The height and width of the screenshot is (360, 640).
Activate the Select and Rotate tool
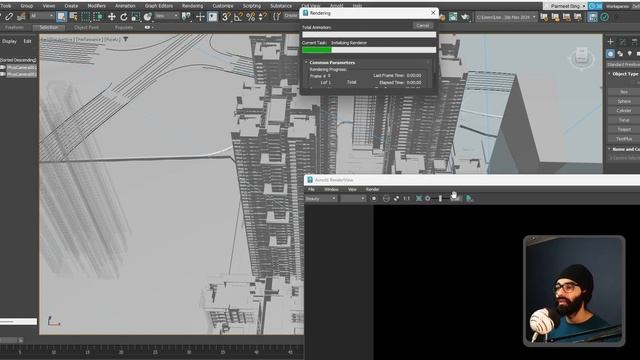click(x=124, y=17)
